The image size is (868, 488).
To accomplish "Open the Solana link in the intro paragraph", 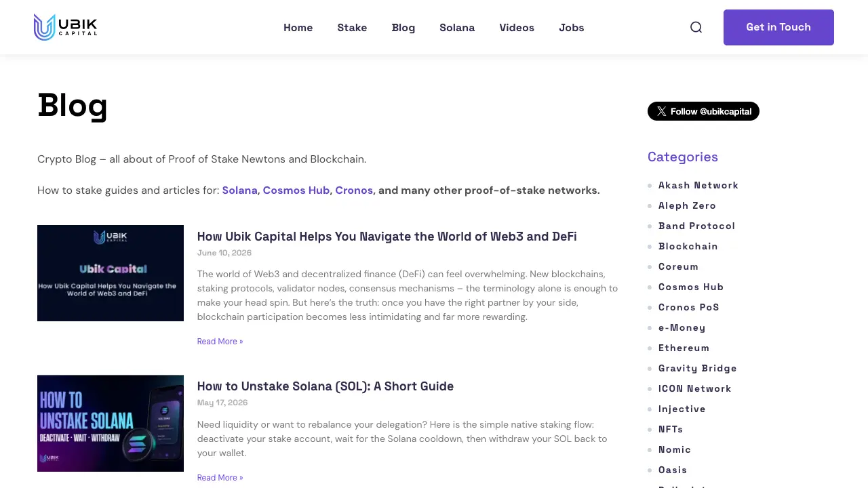I will (x=240, y=190).
